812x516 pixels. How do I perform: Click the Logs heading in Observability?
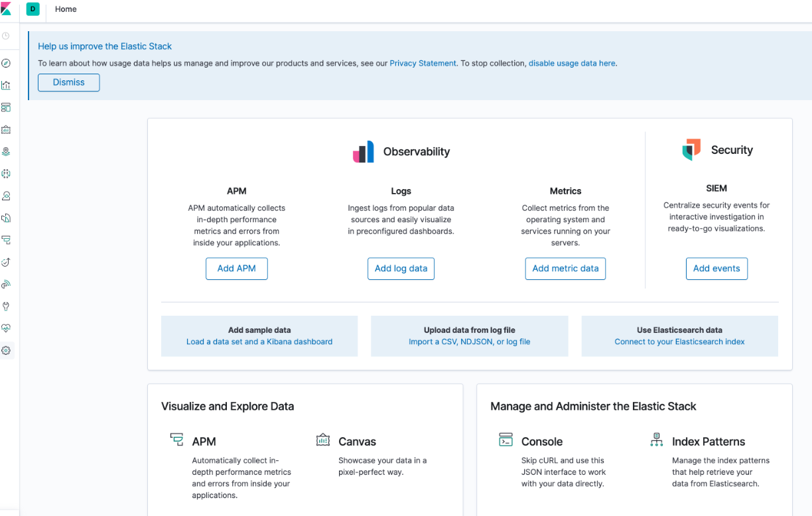tap(401, 191)
